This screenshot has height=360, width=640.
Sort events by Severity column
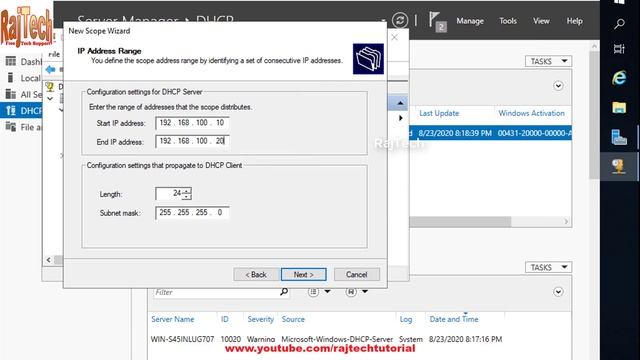click(x=260, y=319)
